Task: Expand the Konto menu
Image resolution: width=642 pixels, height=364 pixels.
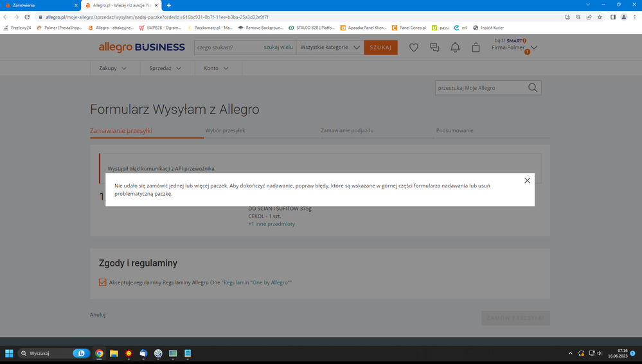Action: tap(216, 68)
